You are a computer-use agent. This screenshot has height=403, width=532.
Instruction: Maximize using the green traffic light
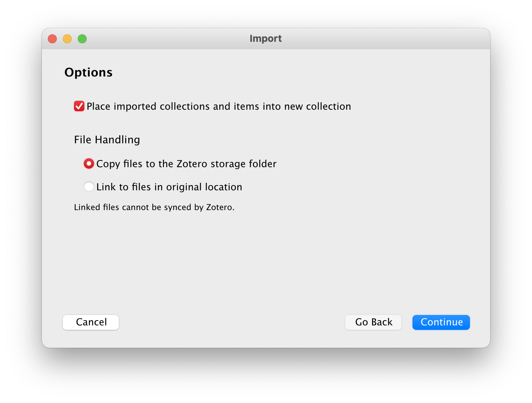82,38
